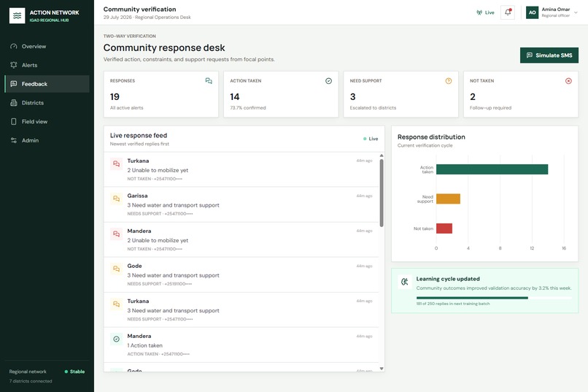Select Mandera '1 Action taken' text
Image resolution: width=588 pixels, height=392 pixels.
(x=144, y=345)
